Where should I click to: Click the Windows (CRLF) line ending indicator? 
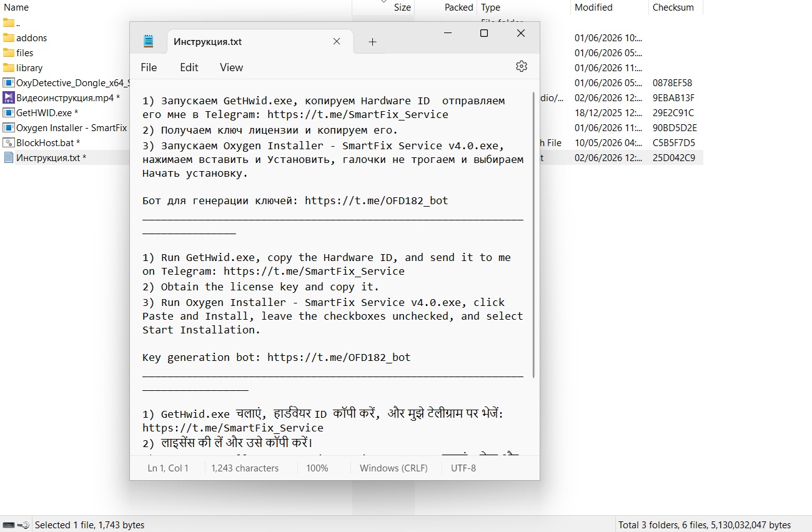(394, 468)
